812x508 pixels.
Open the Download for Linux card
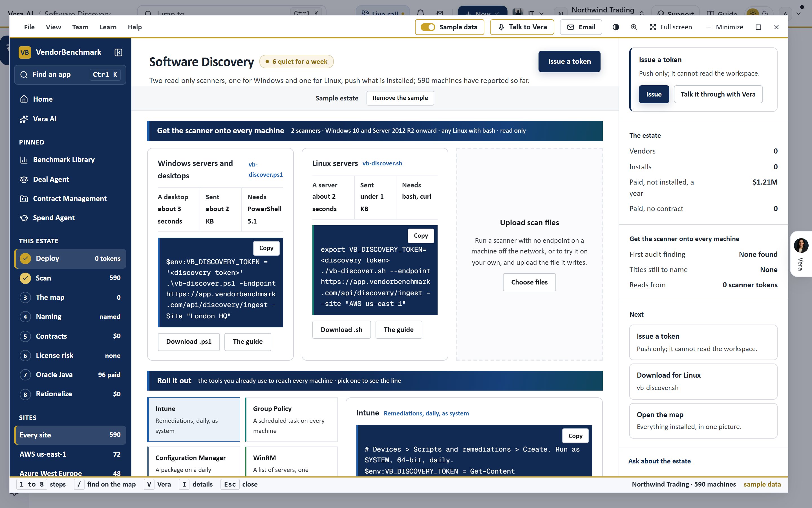tap(703, 381)
